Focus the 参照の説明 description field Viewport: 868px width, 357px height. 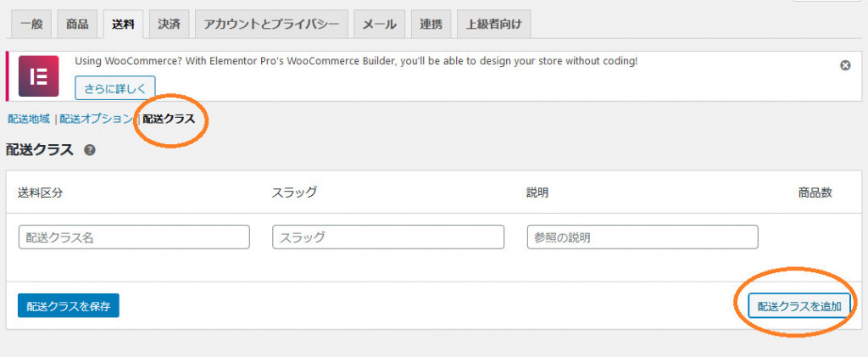click(643, 237)
